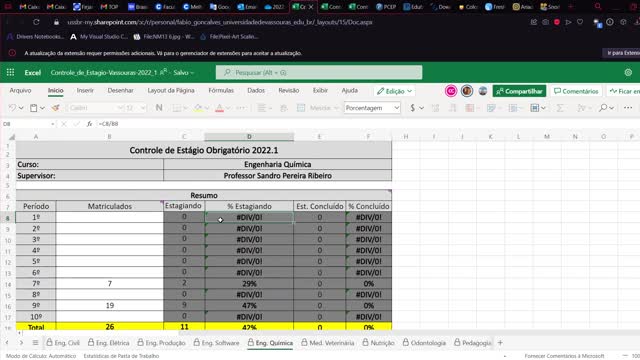
Task: Select column D header
Action: [249, 136]
